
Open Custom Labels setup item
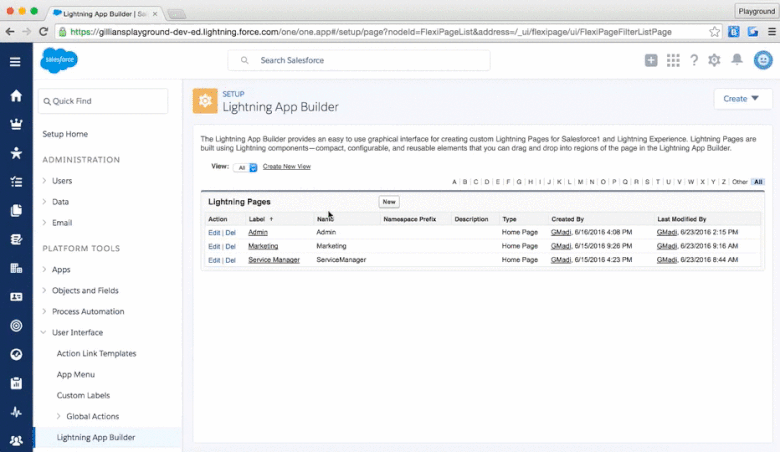coord(83,395)
